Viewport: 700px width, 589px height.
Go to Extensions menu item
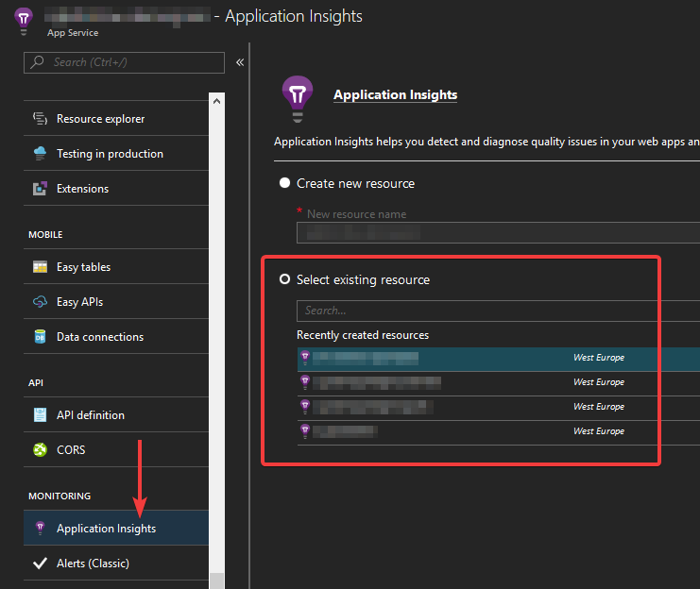click(116, 188)
